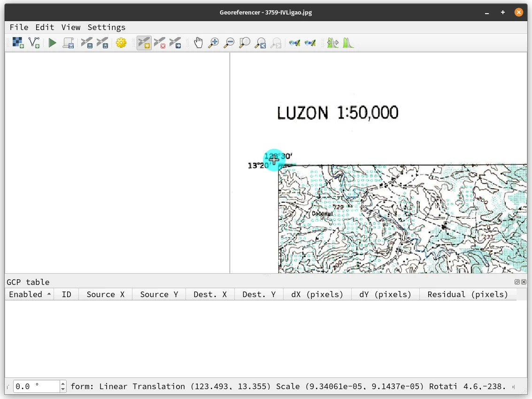Activate the Pan hand tool

tap(199, 43)
